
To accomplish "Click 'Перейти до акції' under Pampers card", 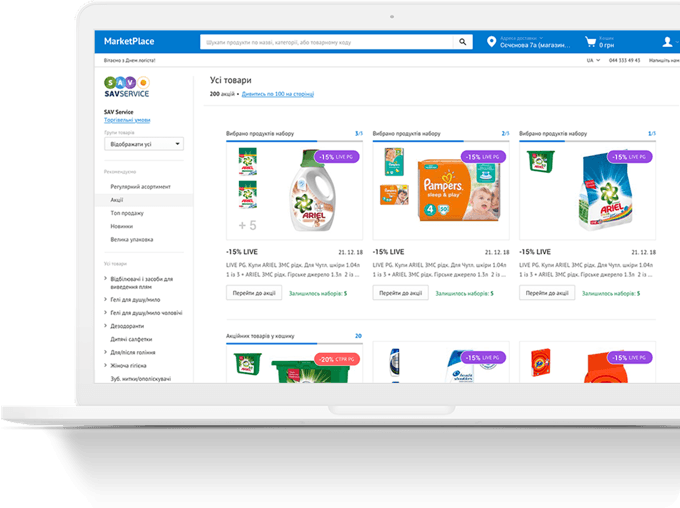I will click(x=401, y=293).
